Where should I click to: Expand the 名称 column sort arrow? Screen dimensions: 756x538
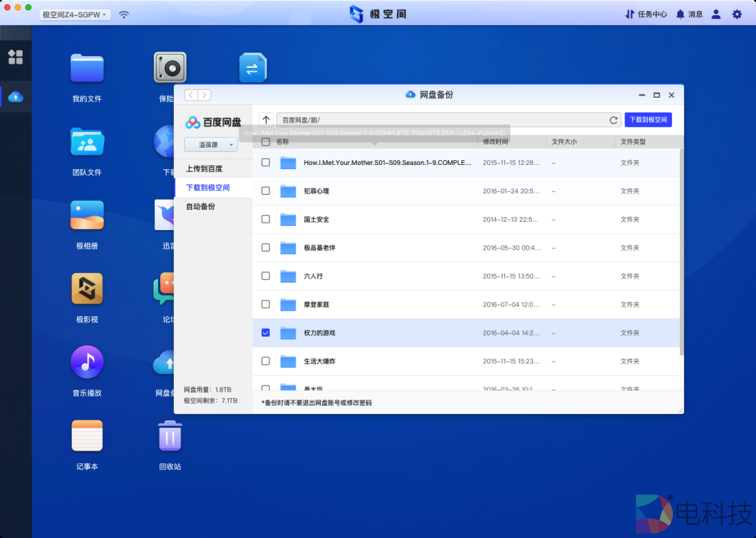pos(374,141)
